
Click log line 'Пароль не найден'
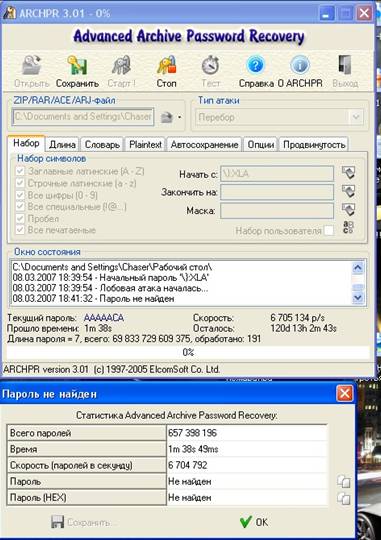(93, 299)
